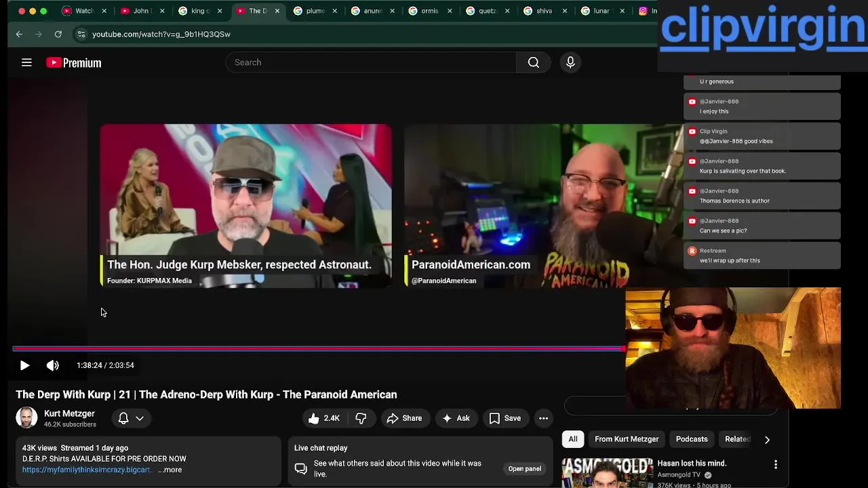This screenshot has height=488, width=868.
Task: Switch to the Watch browser tab
Action: [84, 11]
